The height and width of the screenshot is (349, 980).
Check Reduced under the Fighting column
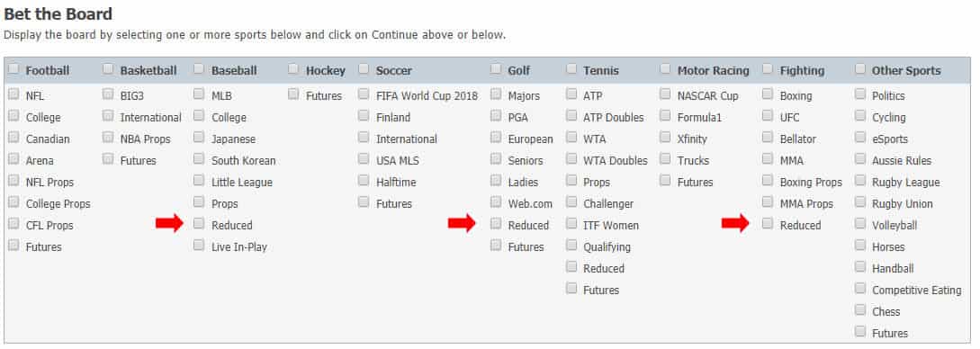(x=768, y=223)
